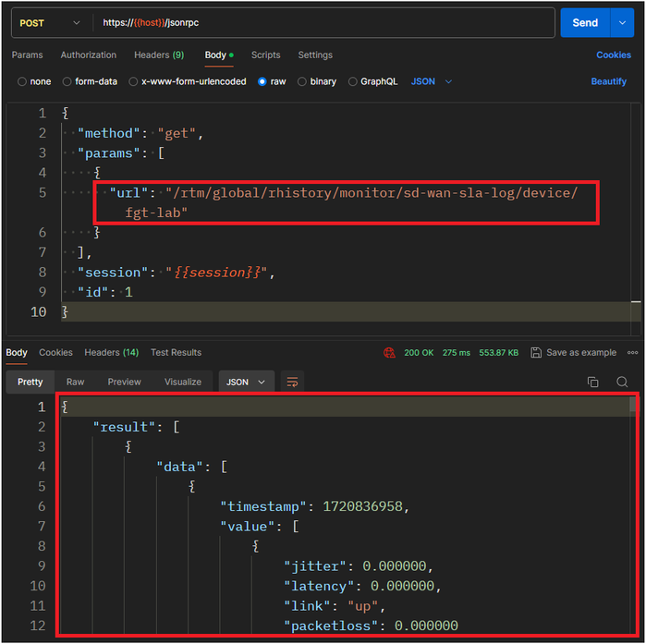
Task: Open the request body JSON format dropdown
Action: (x=432, y=81)
